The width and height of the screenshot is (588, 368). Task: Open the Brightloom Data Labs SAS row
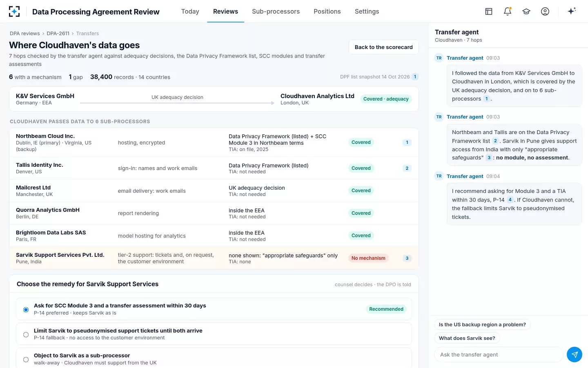point(214,236)
